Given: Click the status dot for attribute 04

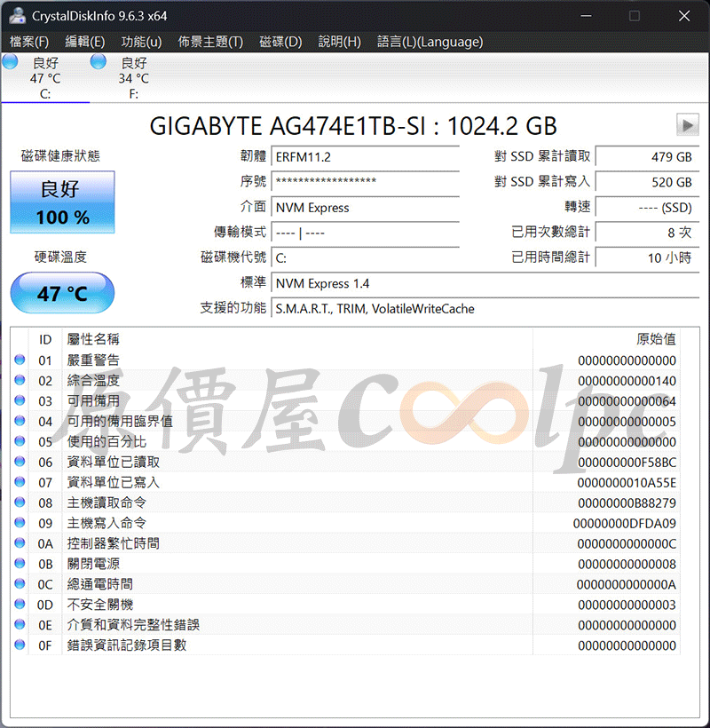Looking at the screenshot, I should 20,421.
